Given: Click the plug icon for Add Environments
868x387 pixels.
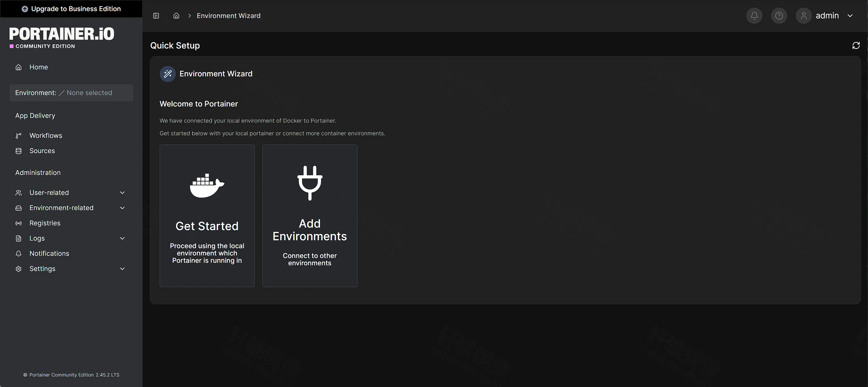Looking at the screenshot, I should 310,183.
